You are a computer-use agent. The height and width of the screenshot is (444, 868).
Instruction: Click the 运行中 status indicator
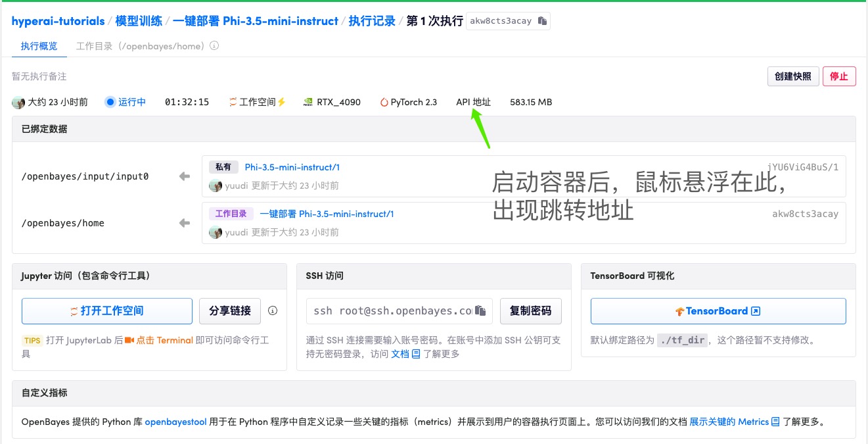pyautogui.click(x=126, y=102)
